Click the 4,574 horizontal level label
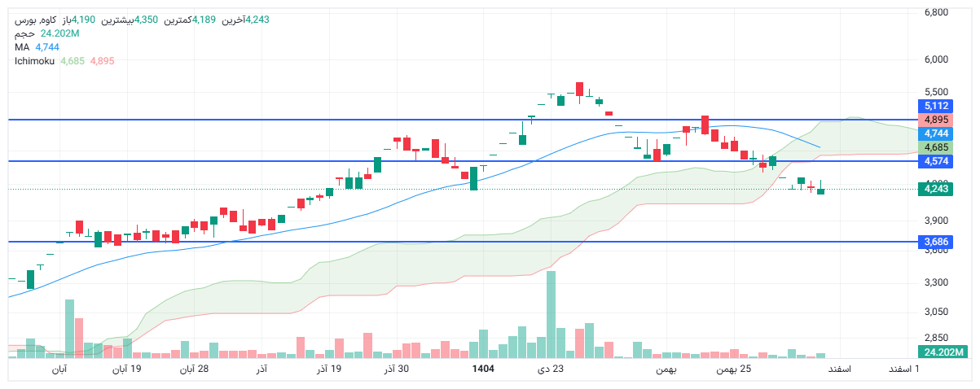The image size is (980, 389). point(936,161)
